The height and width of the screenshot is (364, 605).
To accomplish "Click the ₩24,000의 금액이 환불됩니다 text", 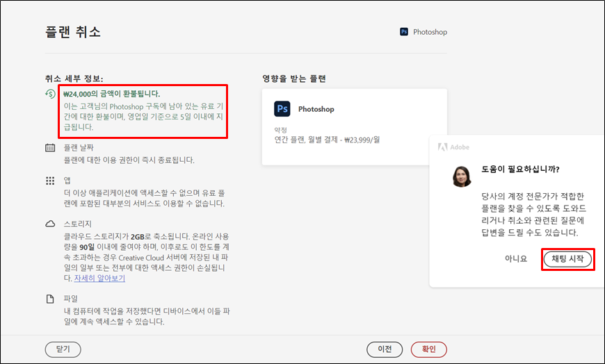I will (x=111, y=94).
